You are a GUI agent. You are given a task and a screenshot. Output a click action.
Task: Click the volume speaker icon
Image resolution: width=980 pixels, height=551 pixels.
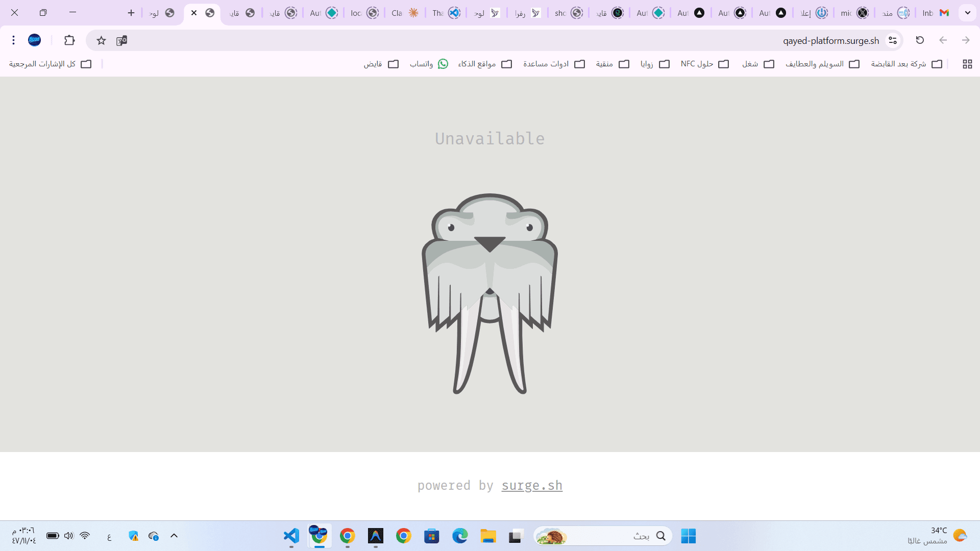tap(69, 536)
